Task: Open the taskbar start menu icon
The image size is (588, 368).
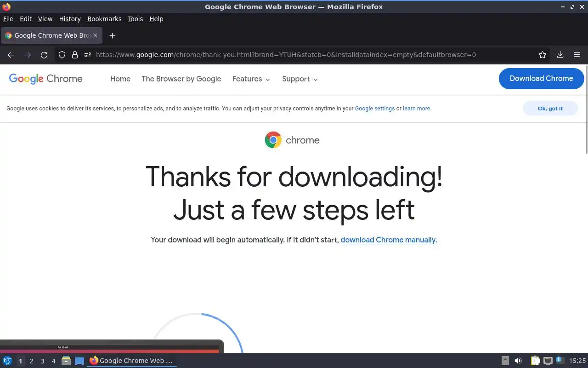Action: tap(7, 361)
